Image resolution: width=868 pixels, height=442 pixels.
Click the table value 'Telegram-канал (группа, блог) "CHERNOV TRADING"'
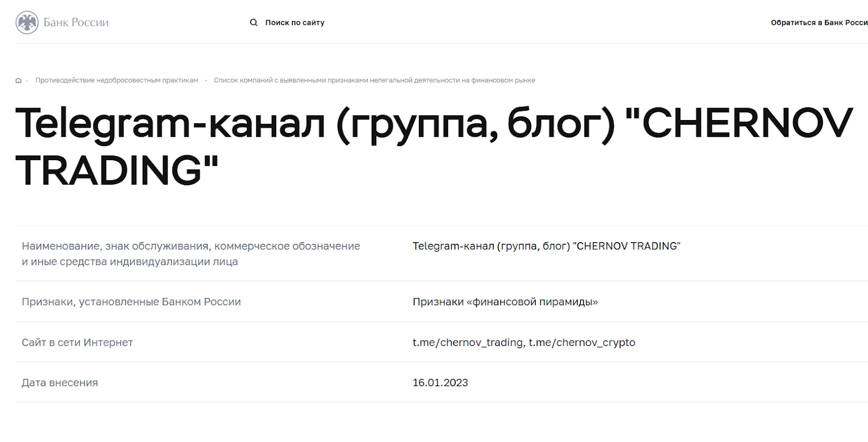(x=546, y=246)
